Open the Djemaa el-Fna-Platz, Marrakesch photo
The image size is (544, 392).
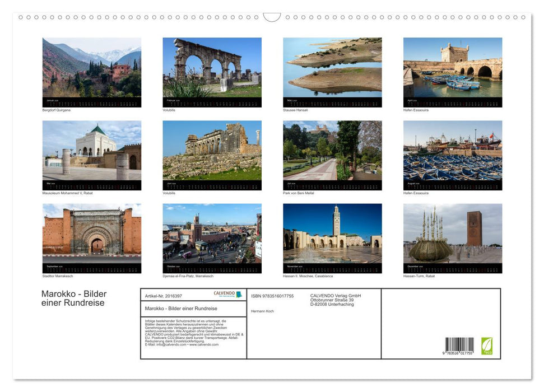coord(212,237)
